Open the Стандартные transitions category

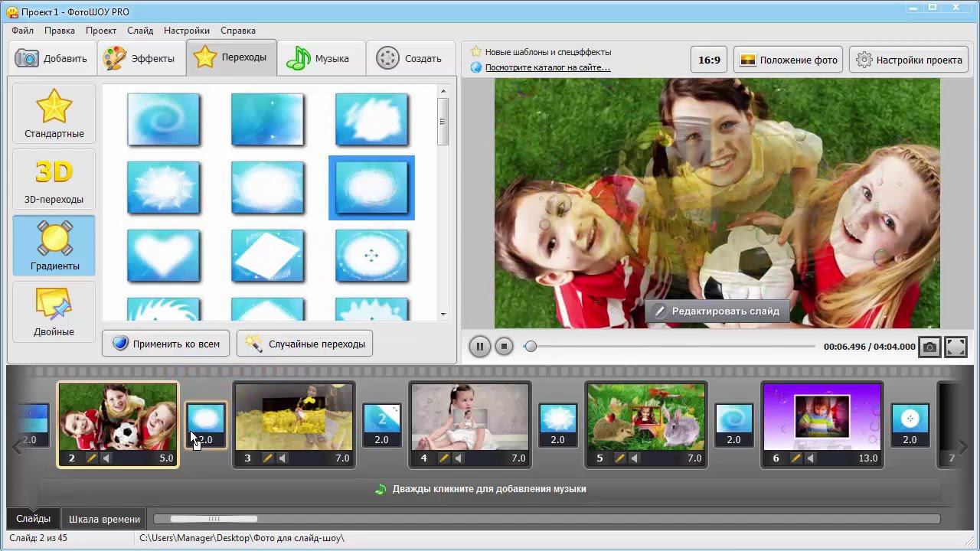[x=54, y=114]
